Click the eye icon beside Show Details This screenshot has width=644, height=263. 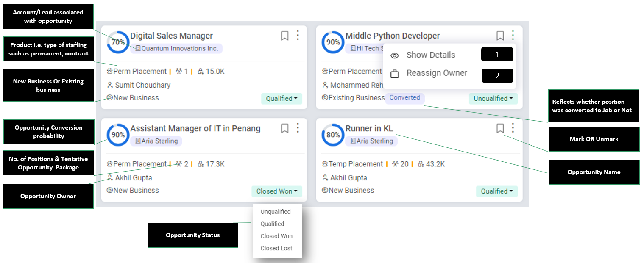[395, 55]
